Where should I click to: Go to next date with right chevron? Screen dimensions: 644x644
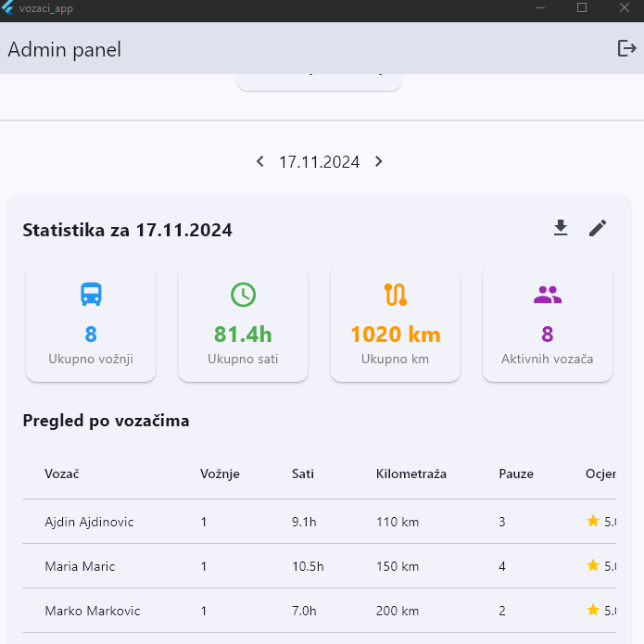pos(378,161)
